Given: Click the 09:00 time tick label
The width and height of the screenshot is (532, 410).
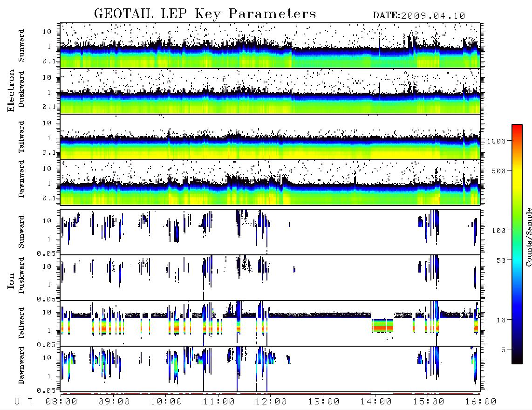Looking at the screenshot, I should tap(114, 402).
